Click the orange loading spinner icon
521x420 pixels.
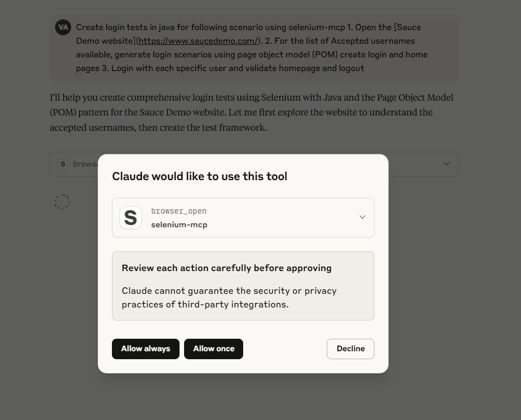tap(62, 202)
